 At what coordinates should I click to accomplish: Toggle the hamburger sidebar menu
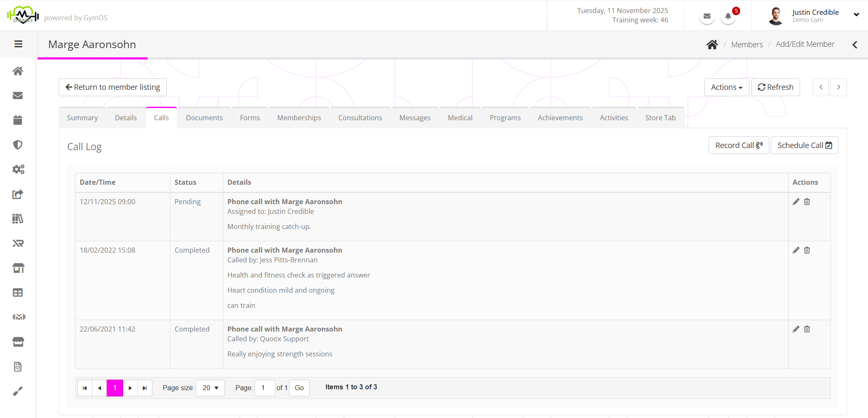(18, 44)
